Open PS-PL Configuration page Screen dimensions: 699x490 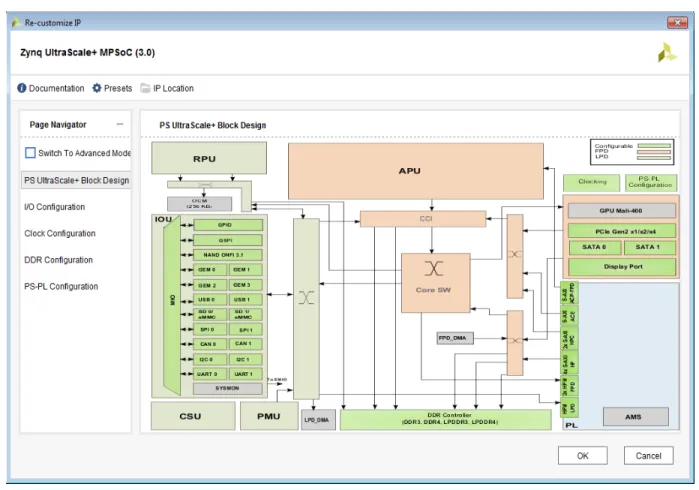pyautogui.click(x=61, y=286)
